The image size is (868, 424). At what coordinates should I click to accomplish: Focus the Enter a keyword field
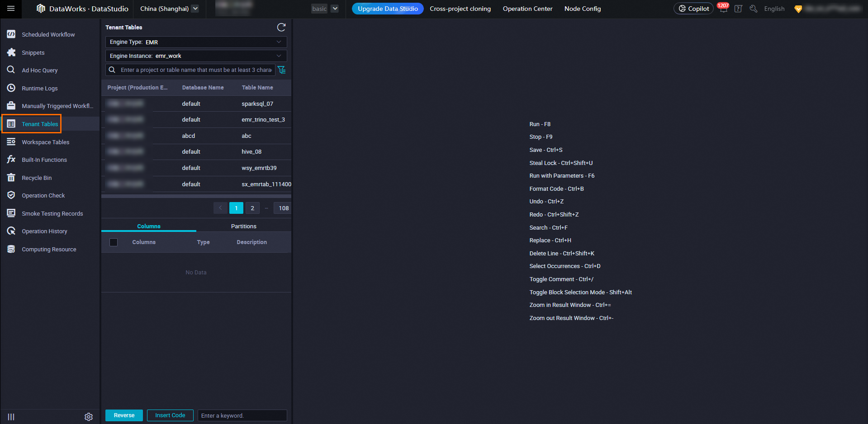click(x=242, y=415)
